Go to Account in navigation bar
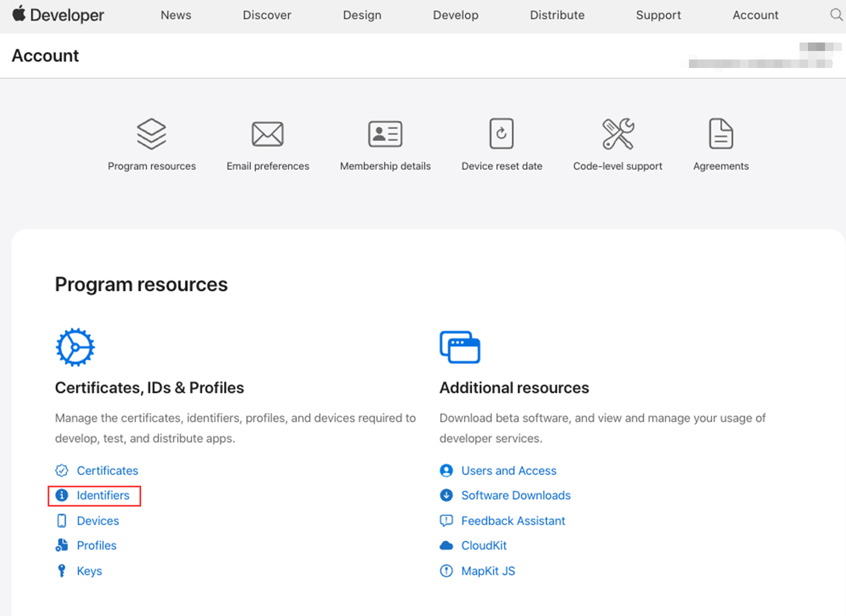Screen dimensions: 846x616 pyautogui.click(x=755, y=15)
